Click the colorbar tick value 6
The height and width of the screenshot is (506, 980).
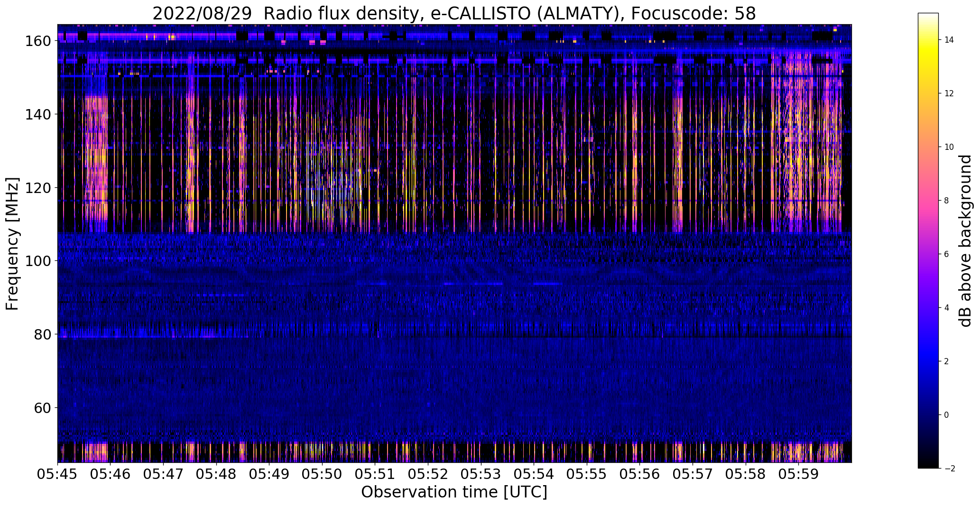coord(947,254)
